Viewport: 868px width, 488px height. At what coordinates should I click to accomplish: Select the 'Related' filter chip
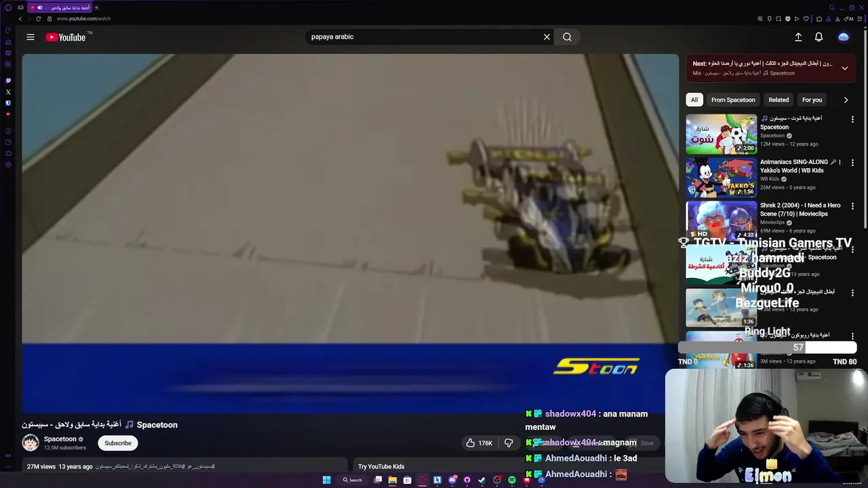pyautogui.click(x=778, y=100)
